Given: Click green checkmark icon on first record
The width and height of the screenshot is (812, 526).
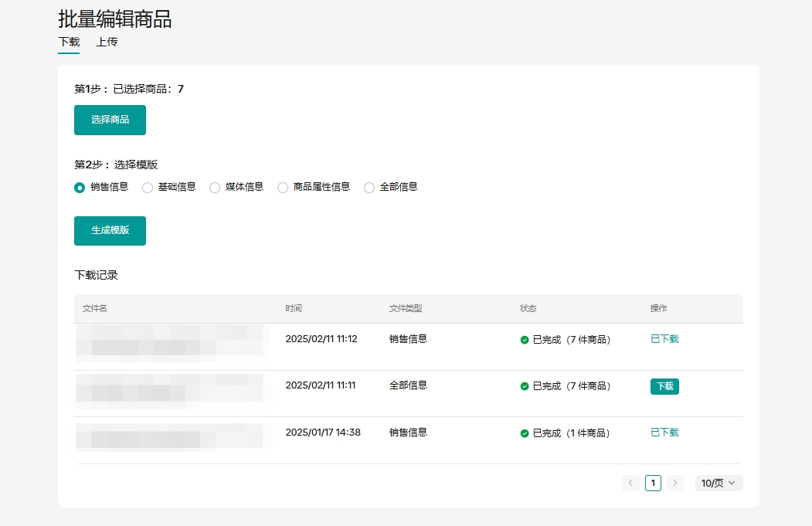Looking at the screenshot, I should click(525, 340).
